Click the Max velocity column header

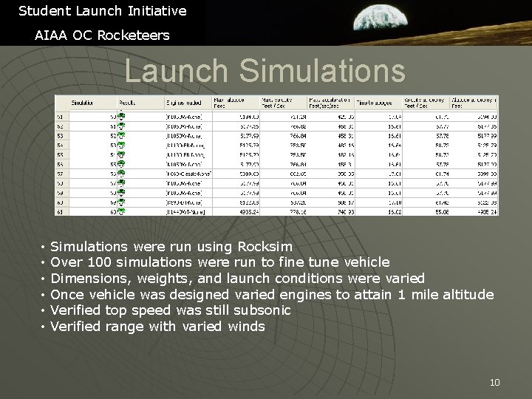[x=284, y=103]
